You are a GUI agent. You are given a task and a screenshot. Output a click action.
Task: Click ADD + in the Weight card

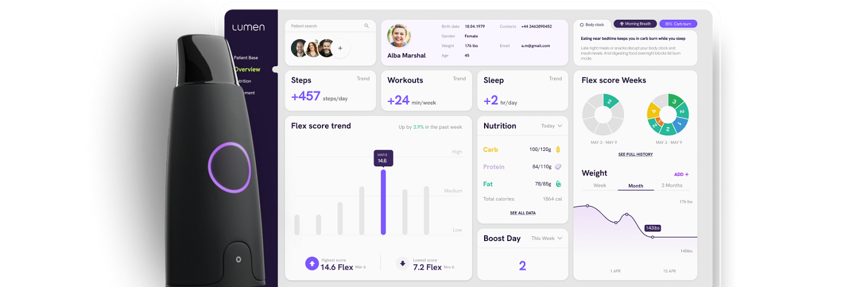pos(681,174)
